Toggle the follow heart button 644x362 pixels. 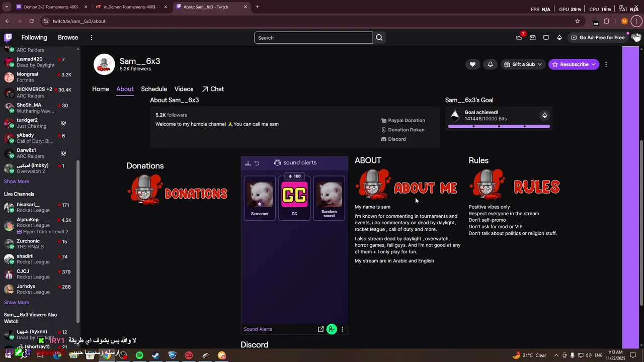(x=472, y=64)
